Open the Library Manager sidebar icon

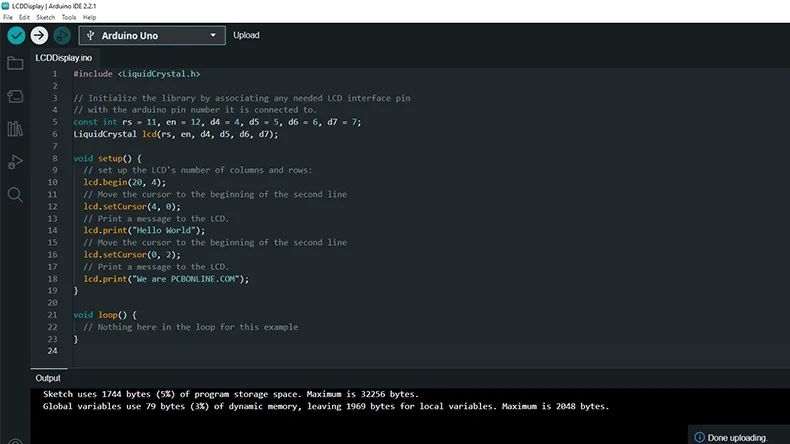tap(15, 129)
